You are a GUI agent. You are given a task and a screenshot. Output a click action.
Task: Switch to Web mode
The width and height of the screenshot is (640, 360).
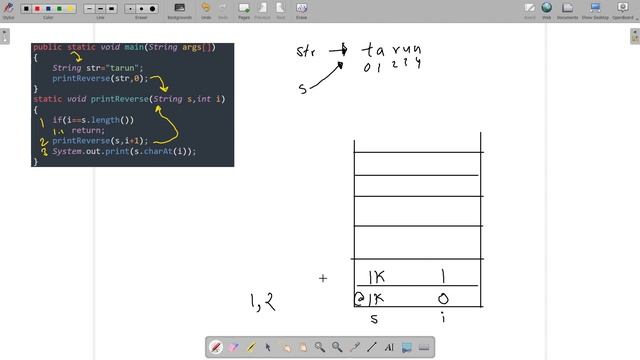[547, 10]
